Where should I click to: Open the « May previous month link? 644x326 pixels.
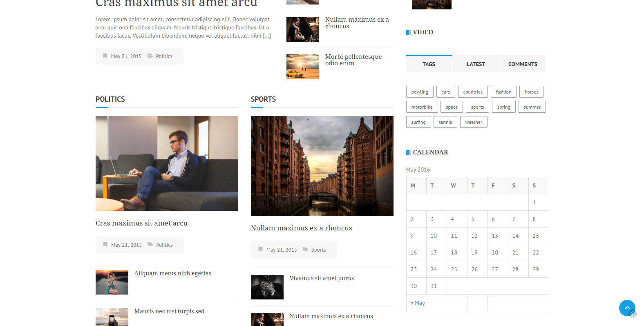418,303
